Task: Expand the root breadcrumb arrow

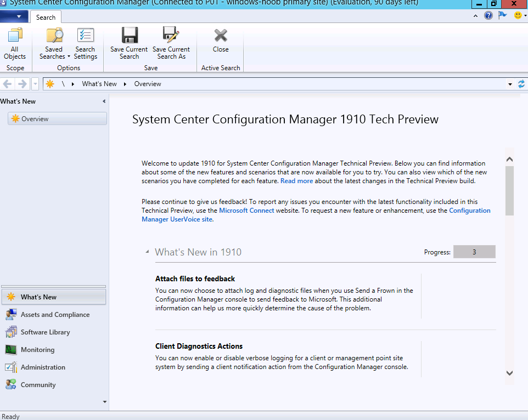Action: point(73,84)
